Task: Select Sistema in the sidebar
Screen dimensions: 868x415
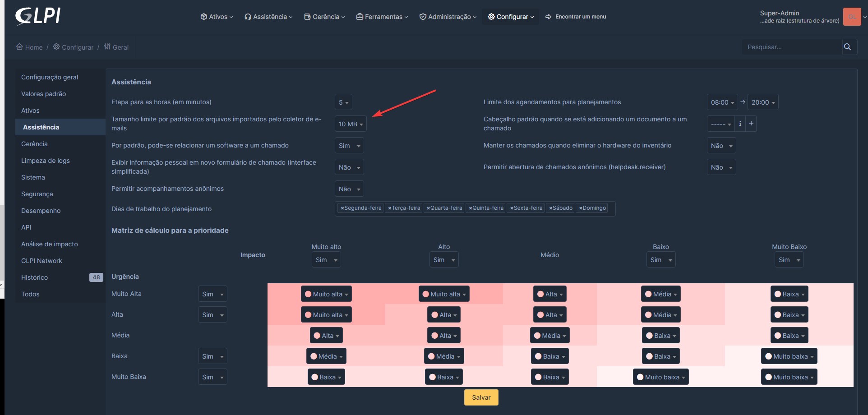Action: click(x=33, y=177)
